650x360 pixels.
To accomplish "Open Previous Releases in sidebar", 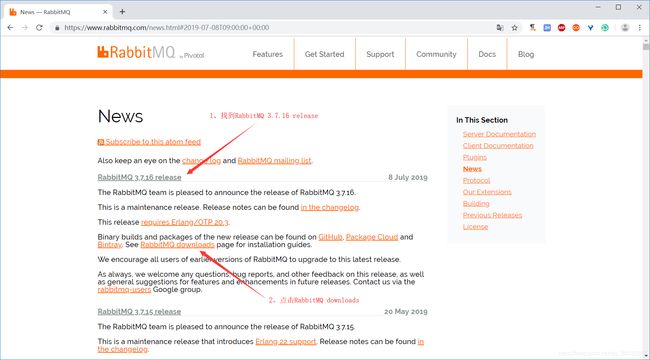I will 492,215.
